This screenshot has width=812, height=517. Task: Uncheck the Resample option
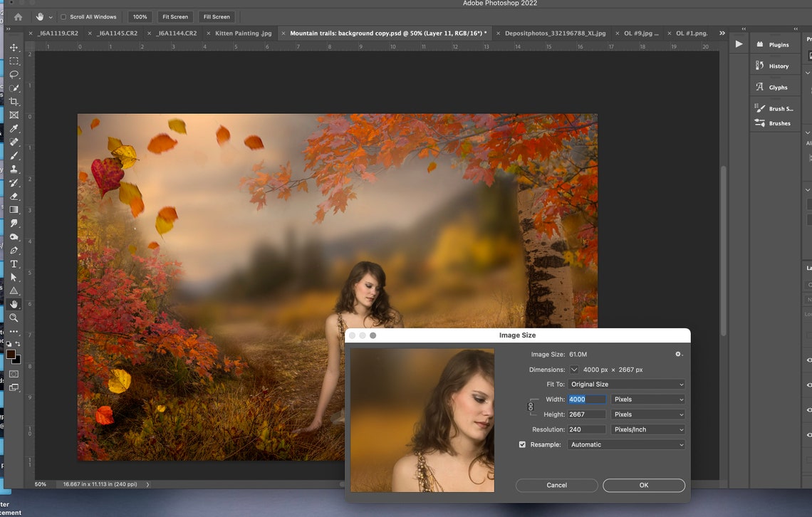[522, 444]
